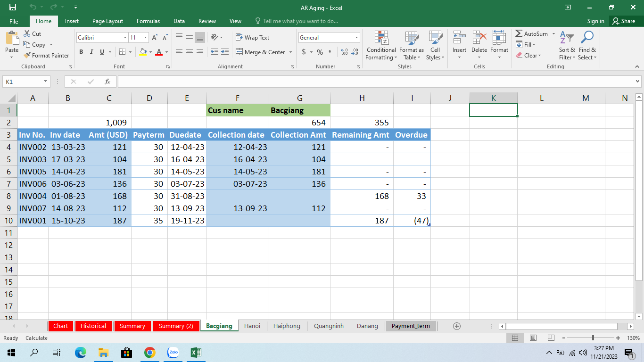Select the Format Painter tool
The image size is (644, 362).
click(46, 55)
